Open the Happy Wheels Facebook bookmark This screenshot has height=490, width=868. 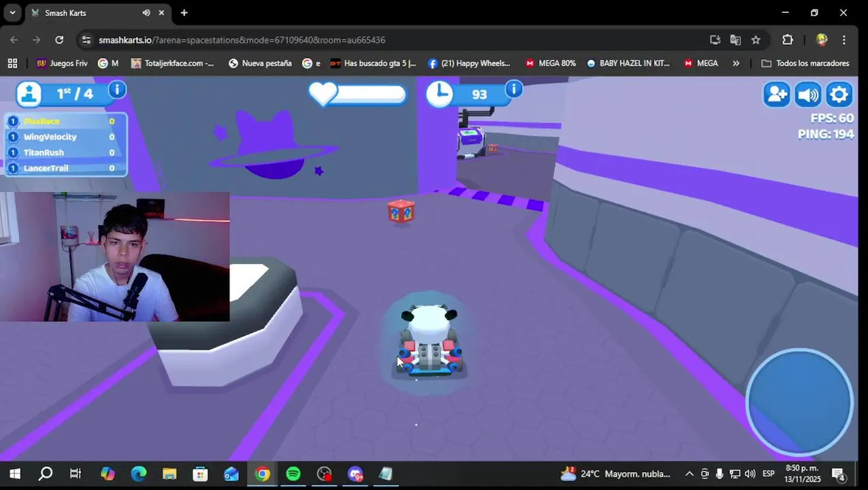[469, 63]
